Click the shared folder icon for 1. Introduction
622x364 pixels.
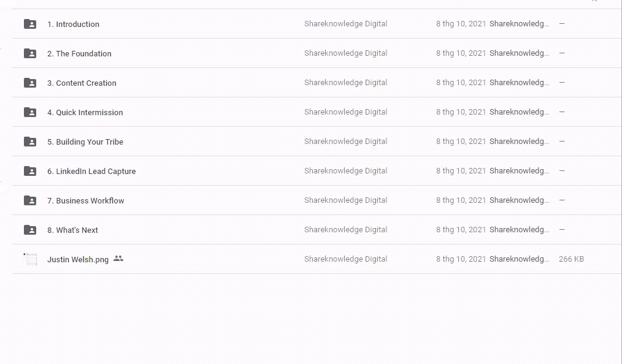[x=30, y=24]
